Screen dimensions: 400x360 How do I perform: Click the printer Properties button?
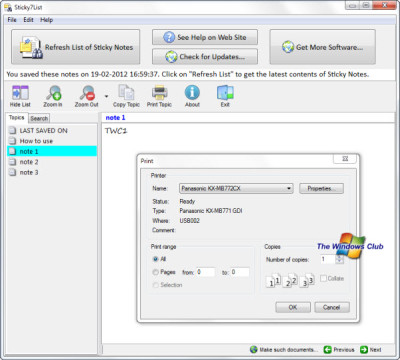[321, 188]
